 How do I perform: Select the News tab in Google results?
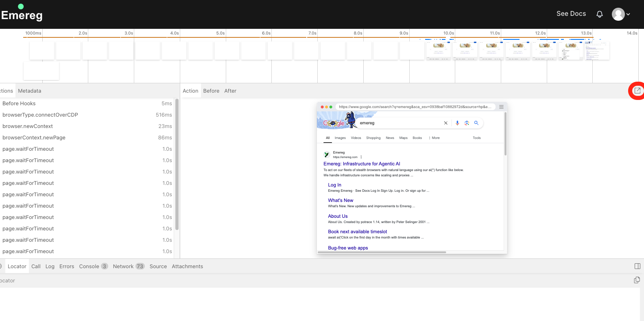click(x=390, y=138)
